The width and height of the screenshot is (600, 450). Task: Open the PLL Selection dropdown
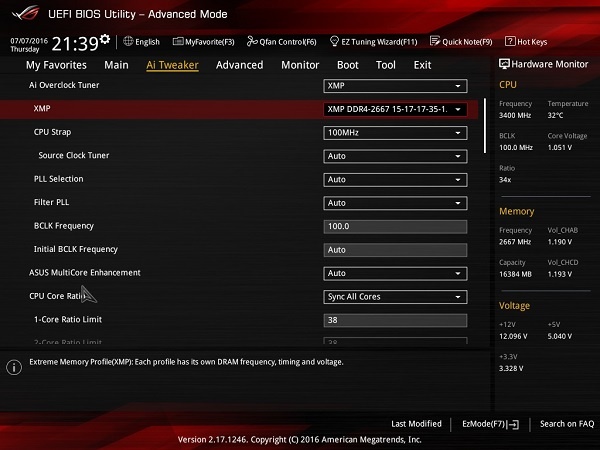[x=395, y=180]
